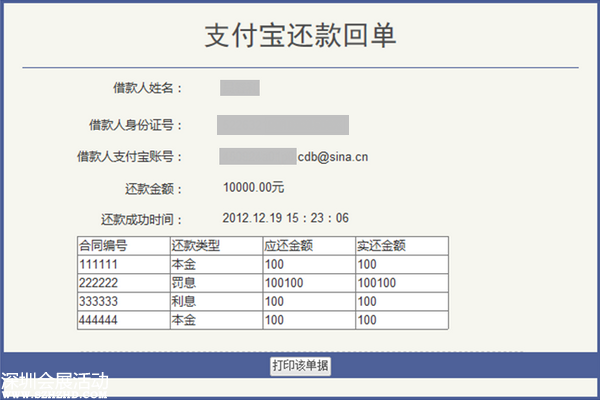The height and width of the screenshot is (400, 600).
Task: Select contract number 111111 cell
Action: pyautogui.click(x=124, y=264)
